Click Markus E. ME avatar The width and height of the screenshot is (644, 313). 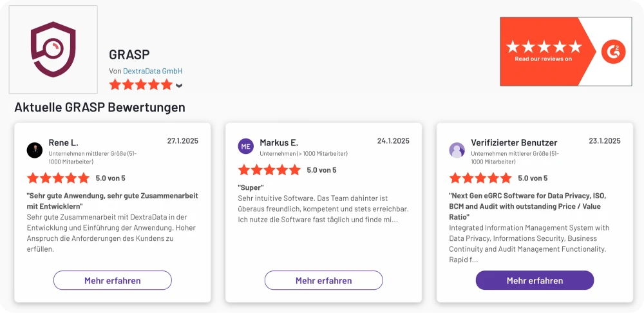tap(246, 146)
